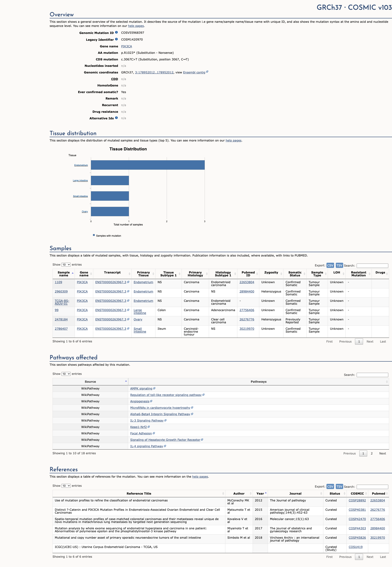The height and width of the screenshot is (567, 392).
Task: Click in the Samples search field
Action: pyautogui.click(x=372, y=266)
